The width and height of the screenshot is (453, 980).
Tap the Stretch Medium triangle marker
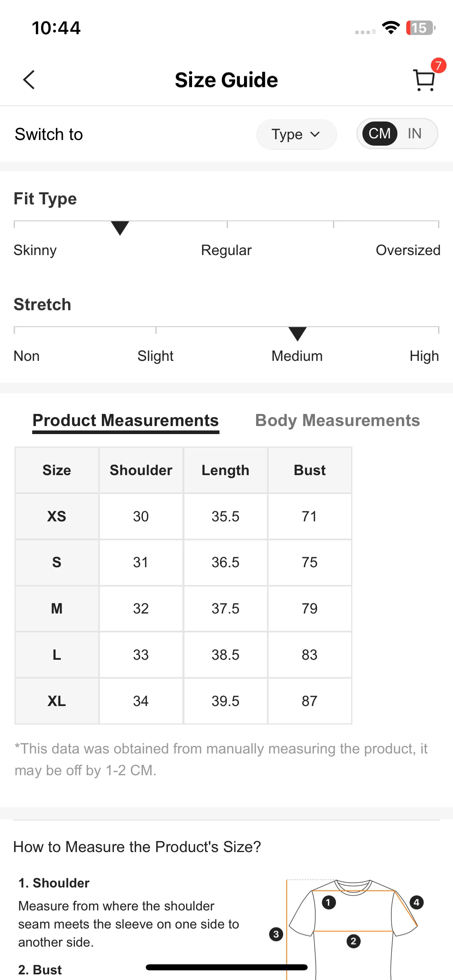pyautogui.click(x=298, y=334)
